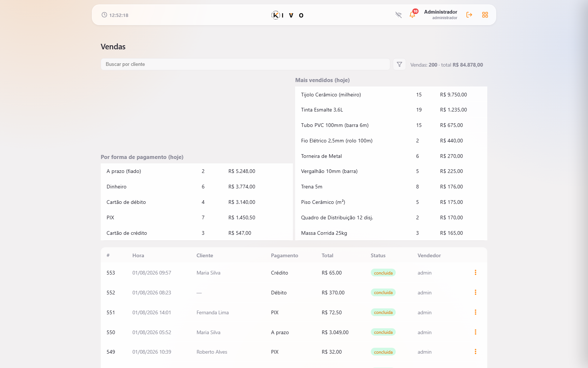Focus the Buscar por cliente search field
This screenshot has width=588, height=368.
(x=245, y=64)
